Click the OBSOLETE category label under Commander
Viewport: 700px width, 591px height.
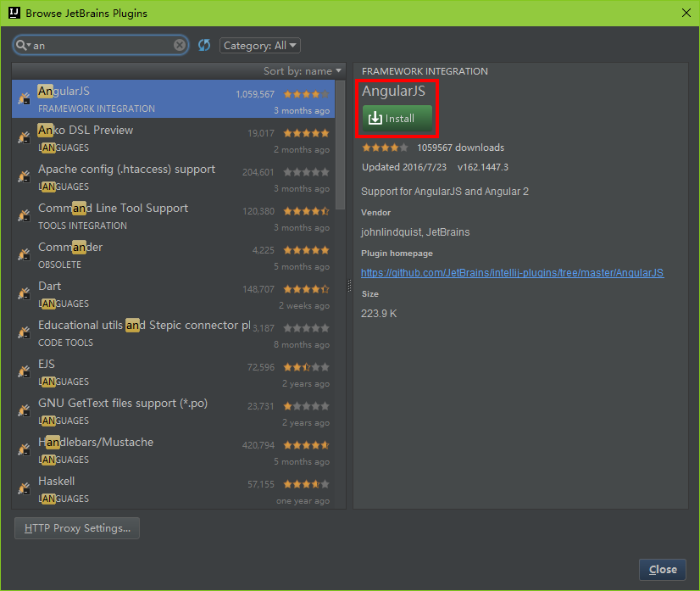60,265
